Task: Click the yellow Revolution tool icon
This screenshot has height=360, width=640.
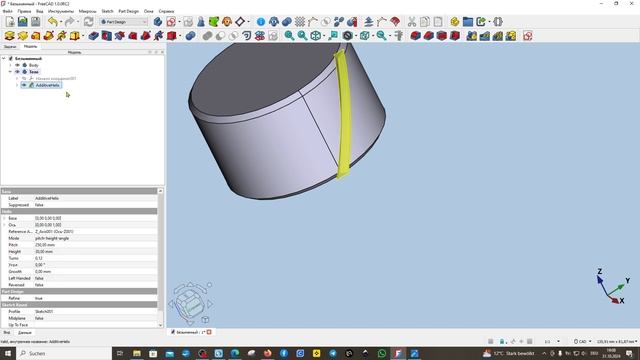Action: click(23, 36)
